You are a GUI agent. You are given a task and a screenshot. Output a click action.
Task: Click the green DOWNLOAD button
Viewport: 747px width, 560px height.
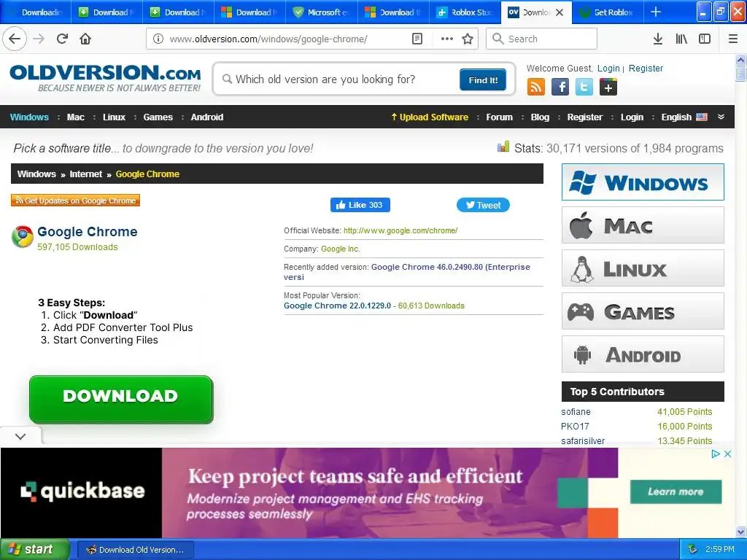tap(121, 399)
